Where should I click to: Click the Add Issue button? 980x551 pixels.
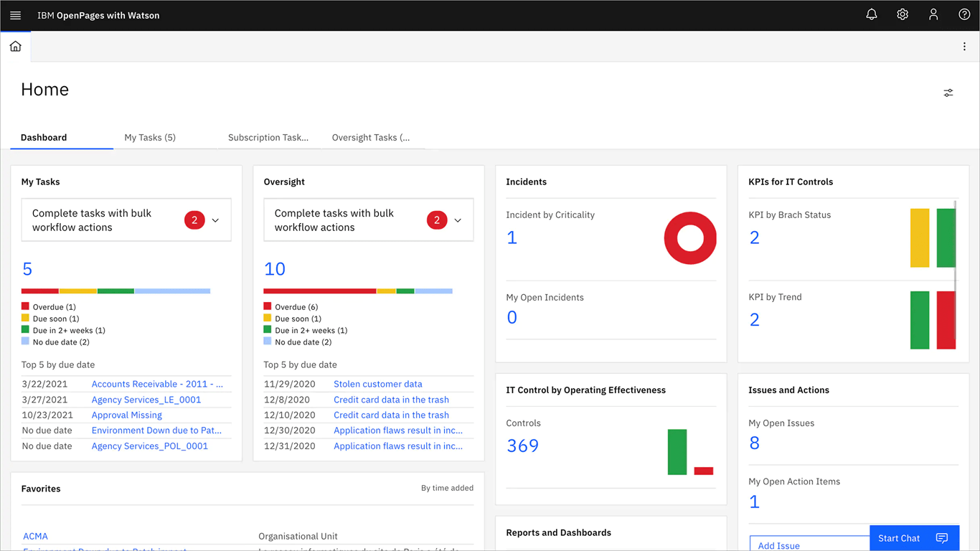tap(778, 545)
